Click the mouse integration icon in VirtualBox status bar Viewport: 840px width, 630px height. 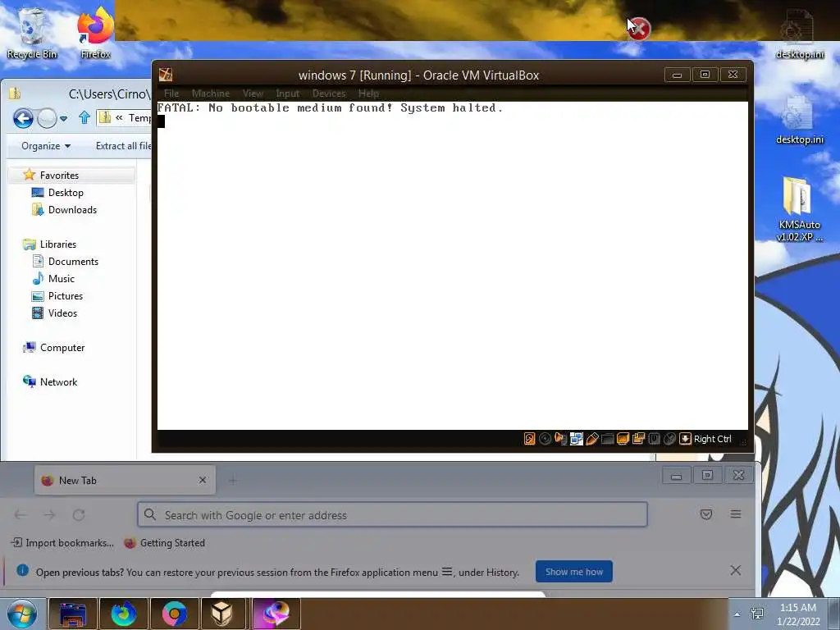[x=669, y=439]
